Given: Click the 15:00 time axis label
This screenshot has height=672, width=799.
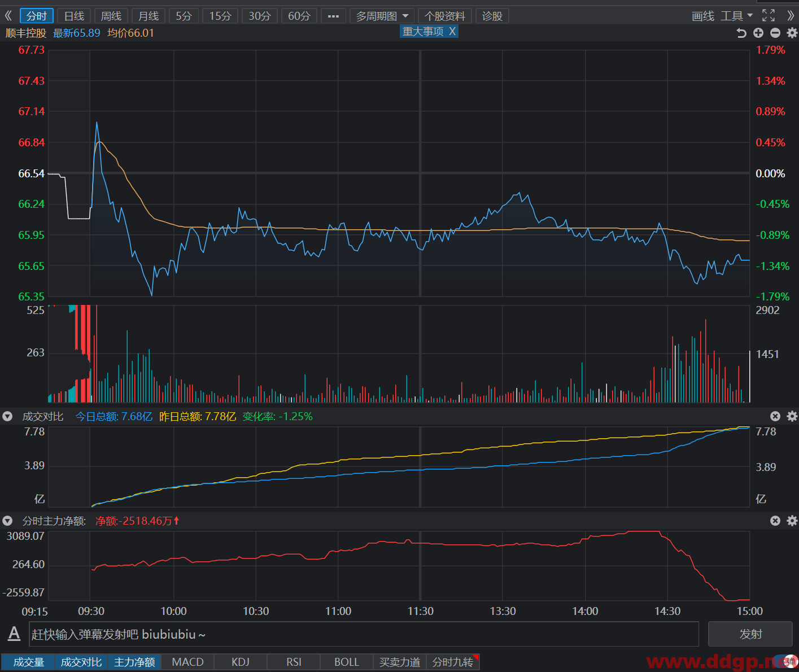Looking at the screenshot, I should click(750, 611).
